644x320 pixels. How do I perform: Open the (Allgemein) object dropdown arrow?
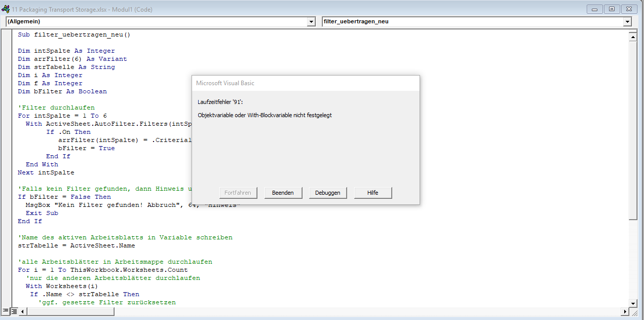coord(312,22)
